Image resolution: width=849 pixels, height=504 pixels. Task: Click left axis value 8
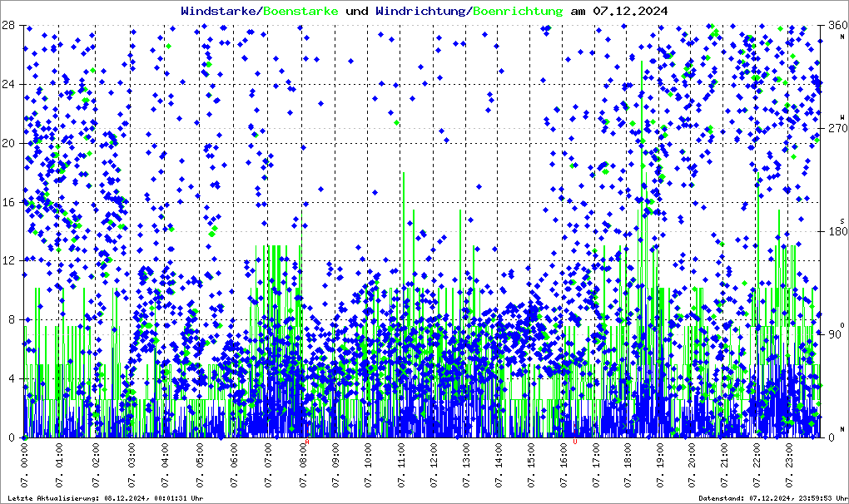pos(12,319)
